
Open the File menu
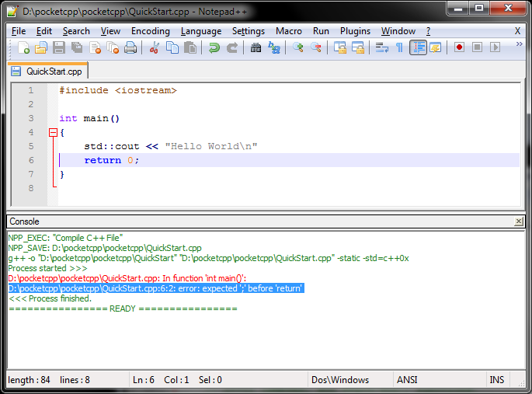click(x=19, y=31)
